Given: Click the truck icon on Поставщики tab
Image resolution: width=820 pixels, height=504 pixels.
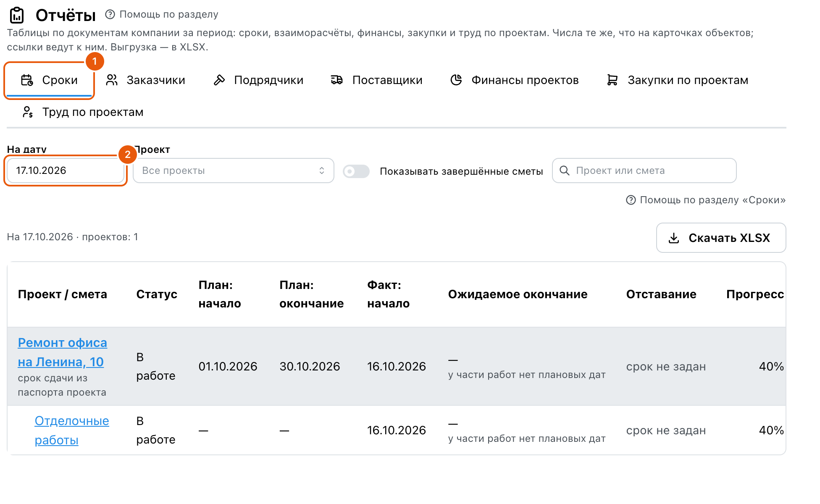Looking at the screenshot, I should pyautogui.click(x=337, y=80).
